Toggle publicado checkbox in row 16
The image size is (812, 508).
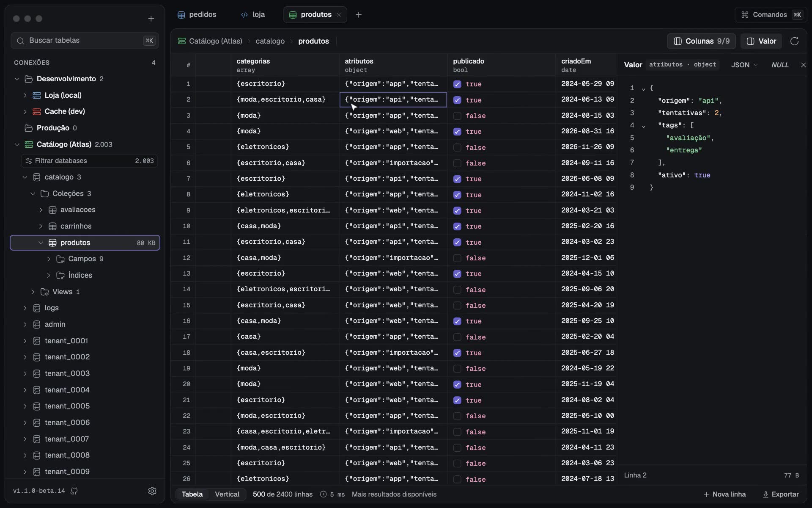457,321
